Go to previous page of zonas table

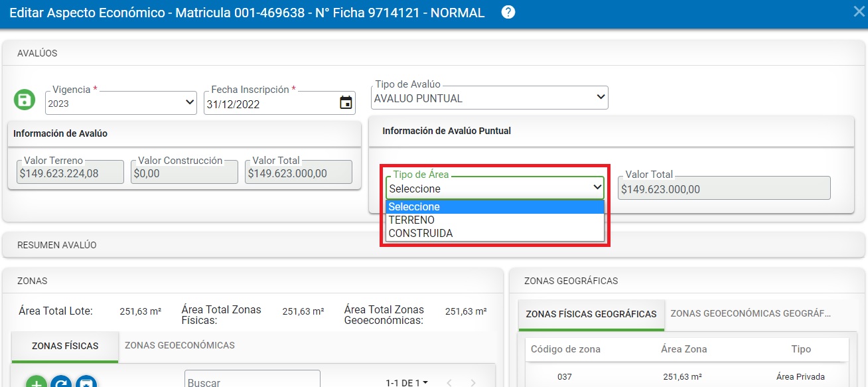[x=449, y=382]
